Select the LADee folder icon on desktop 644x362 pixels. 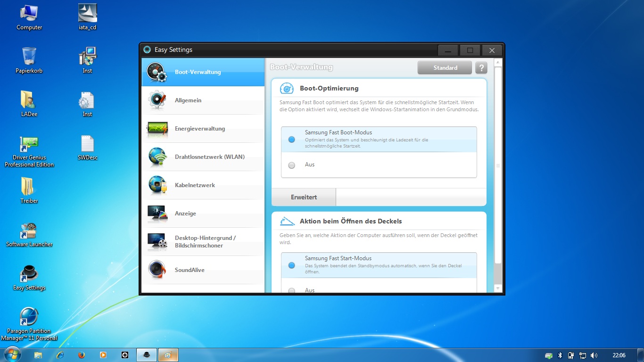(x=29, y=99)
